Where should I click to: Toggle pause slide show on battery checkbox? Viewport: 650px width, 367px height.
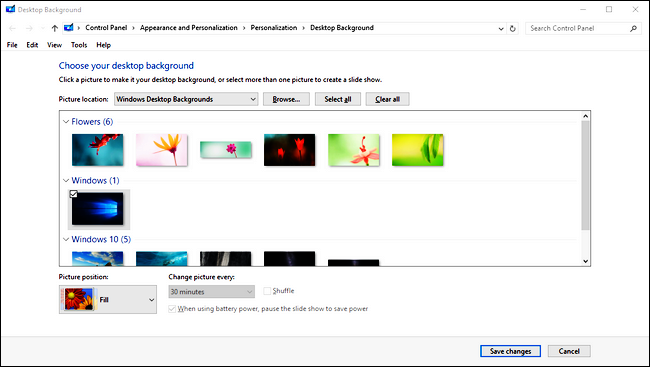pos(172,309)
